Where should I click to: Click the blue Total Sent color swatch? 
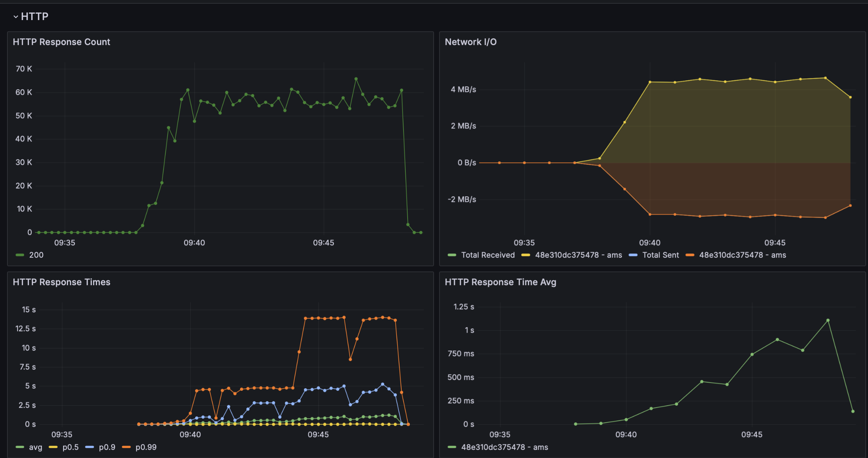pos(633,255)
